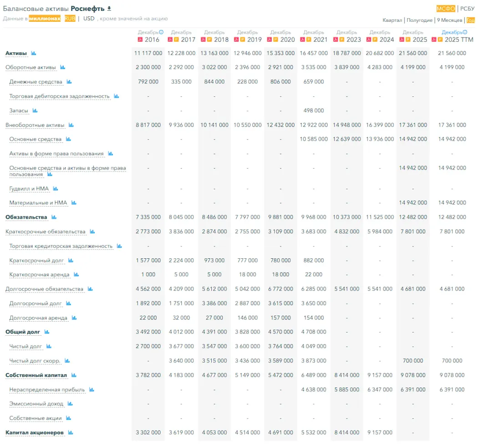Click the download icon next to Роснефть
The image size is (478, 448).
pos(109,9)
